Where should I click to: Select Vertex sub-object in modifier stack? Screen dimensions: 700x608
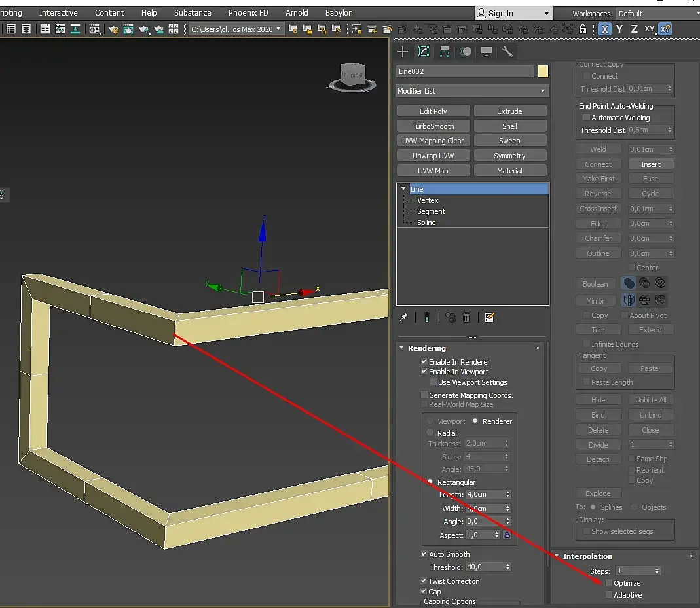[428, 200]
